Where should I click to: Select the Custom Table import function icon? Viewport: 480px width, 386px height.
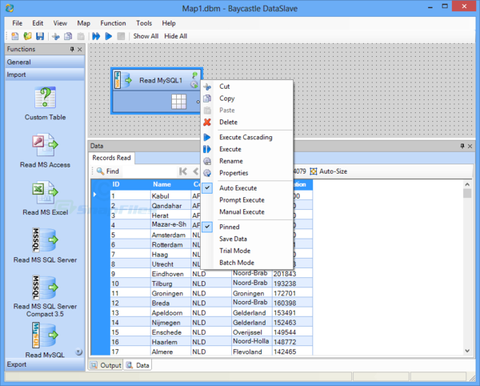click(x=45, y=97)
